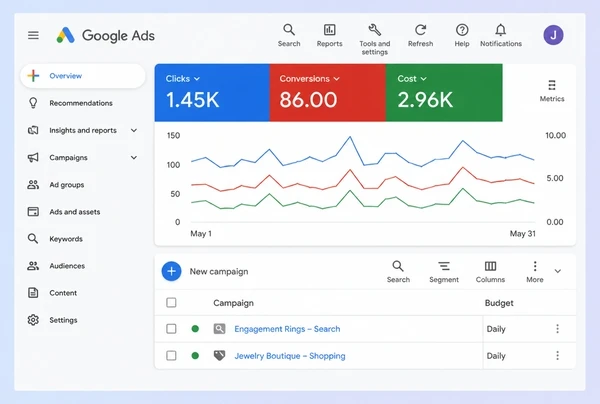This screenshot has height=404, width=600.
Task: Click the blue plus New campaign button
Action: (x=171, y=271)
